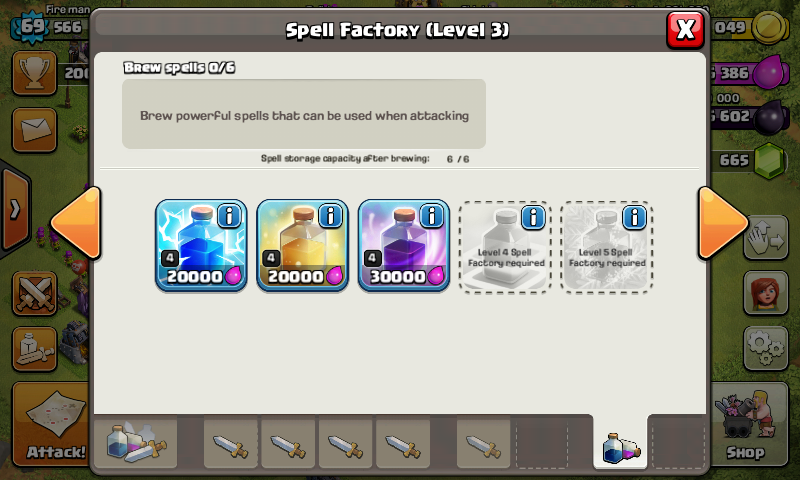
Task: Expand the left side chevron panel
Action: pos(15,209)
